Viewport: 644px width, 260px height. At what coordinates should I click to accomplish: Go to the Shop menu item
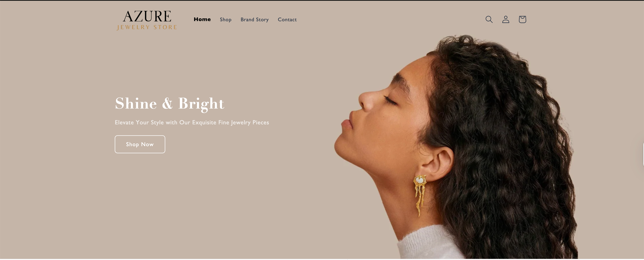point(226,20)
